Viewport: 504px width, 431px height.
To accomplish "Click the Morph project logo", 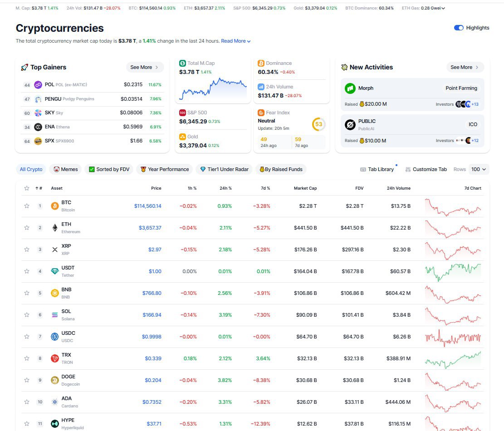I will coord(350,88).
